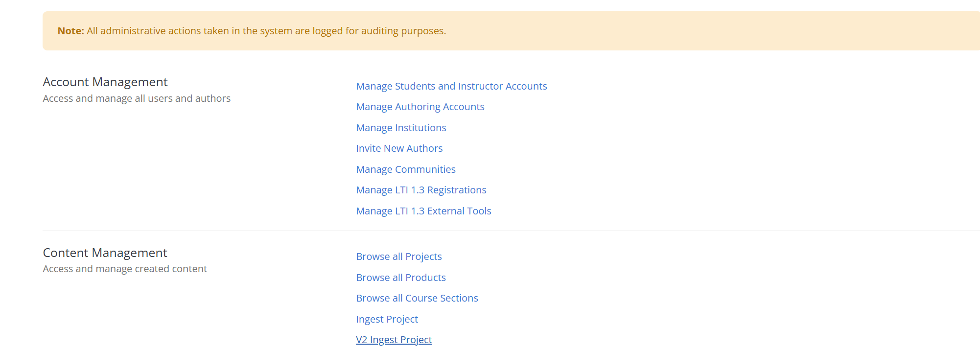Open Manage Authoring Accounts link
Viewport: 980px width, 351px height.
(420, 107)
